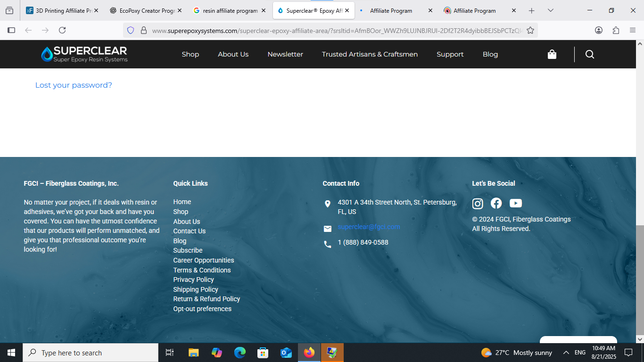This screenshot has width=644, height=362.
Task: Open the Career Opportunities link
Action: click(x=204, y=260)
